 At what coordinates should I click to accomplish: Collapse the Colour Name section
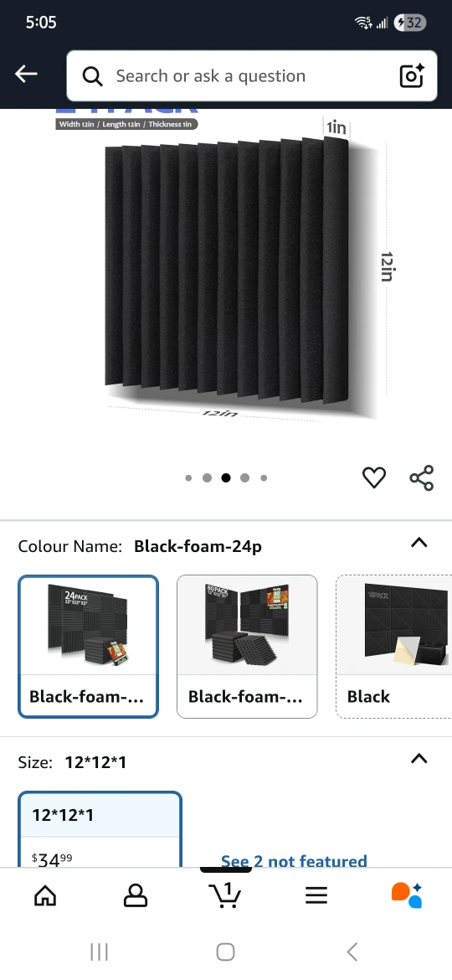419,543
